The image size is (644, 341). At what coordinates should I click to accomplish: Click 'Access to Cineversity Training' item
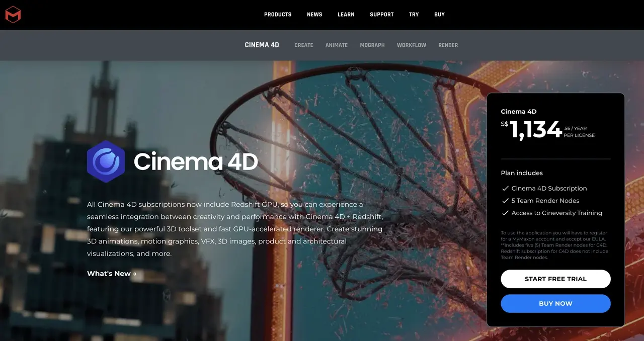pos(557,213)
